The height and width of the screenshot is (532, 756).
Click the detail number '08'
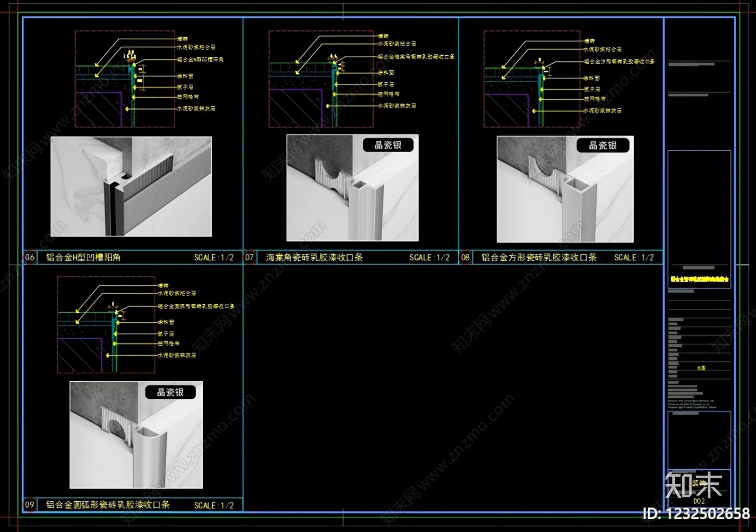pyautogui.click(x=465, y=257)
